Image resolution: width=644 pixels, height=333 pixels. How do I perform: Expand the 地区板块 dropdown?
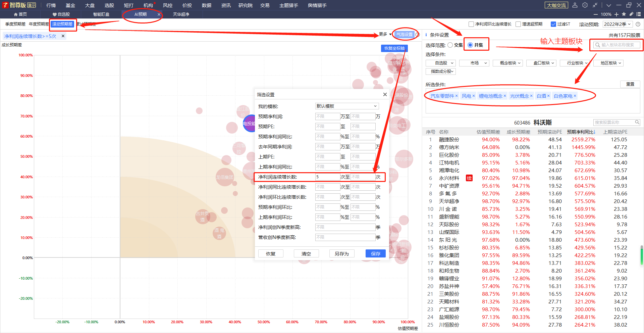tap(608, 63)
